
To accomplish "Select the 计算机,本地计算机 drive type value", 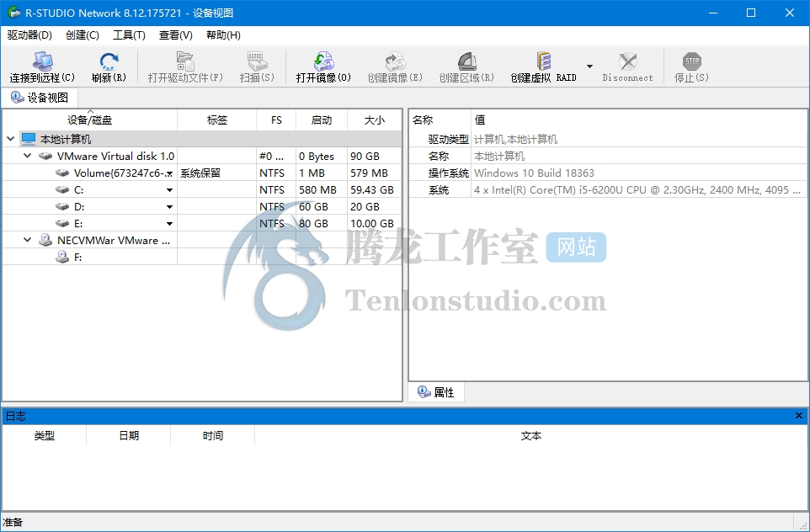I will 515,140.
